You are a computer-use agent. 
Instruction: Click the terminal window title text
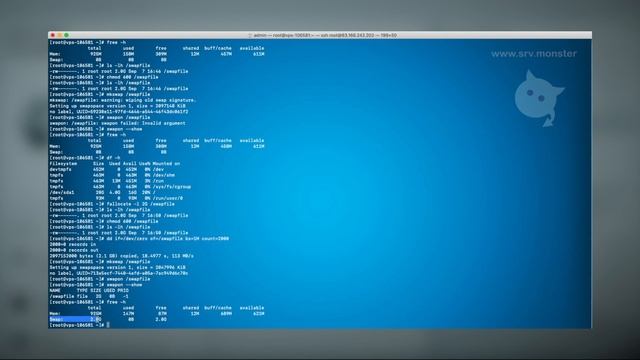click(325, 36)
